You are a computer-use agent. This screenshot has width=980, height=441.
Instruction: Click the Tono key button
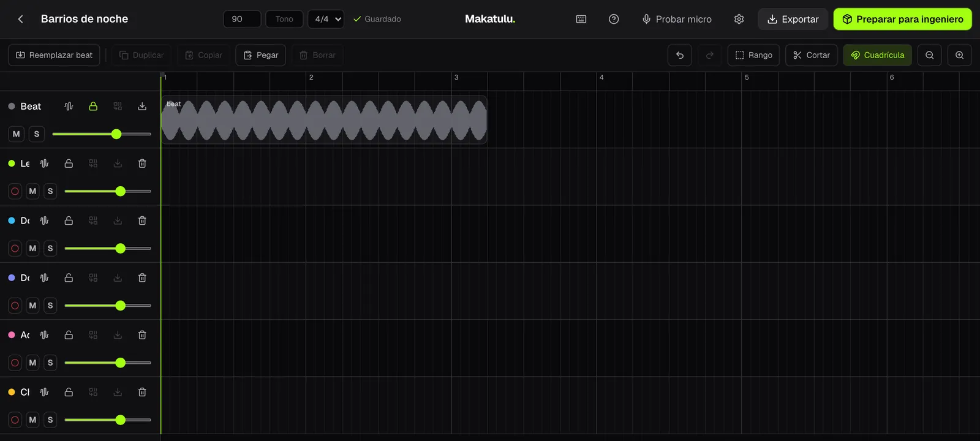[x=284, y=19]
